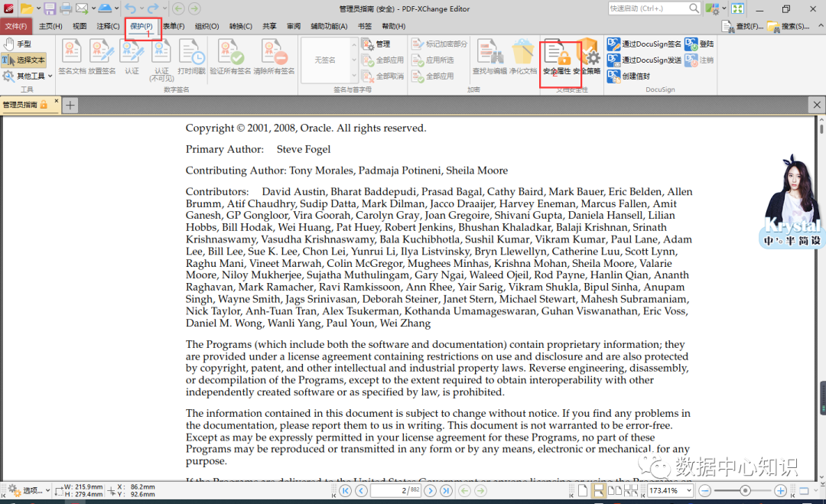826x504 pixels.
Task: Click Sign with DocuSign (通过DocuSign签名)
Action: pyautogui.click(x=644, y=44)
